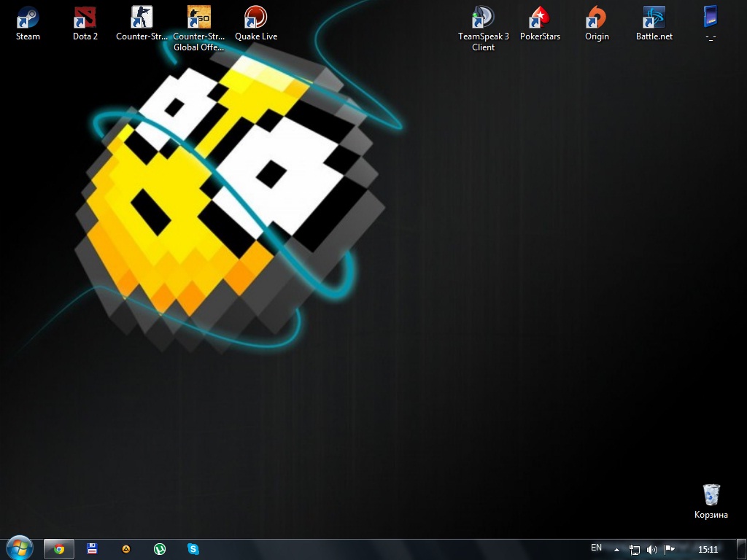This screenshot has width=747, height=560.
Task: Select the Recycle Bin (Корзина) icon
Action: 711,495
